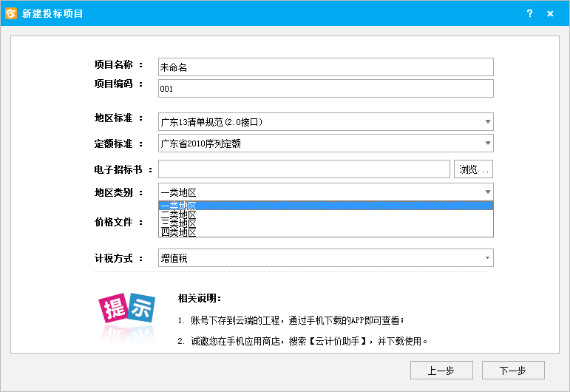Collapse the 地区类别 dropdown via its arrow
The image size is (570, 392).
(x=487, y=192)
